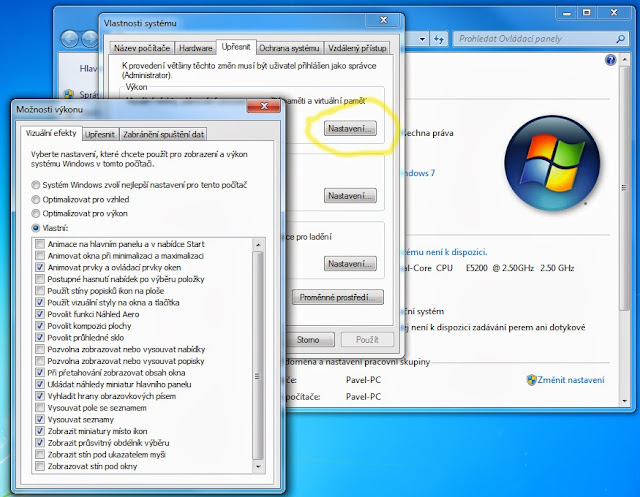Click the forward arrow in Control Panel window
The width and height of the screenshot is (640, 497).
(x=90, y=39)
